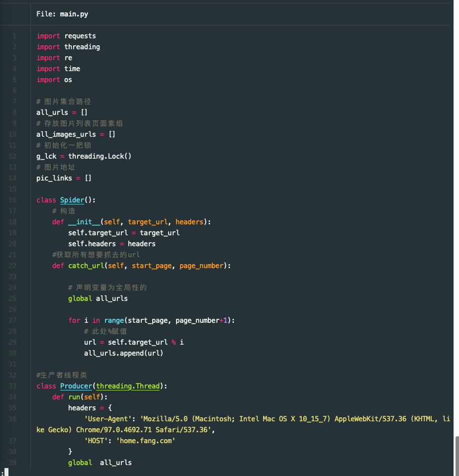Viewport: 459px width, 476px height.
Task: Click the 'HOST' dictionary key
Action: [96, 441]
